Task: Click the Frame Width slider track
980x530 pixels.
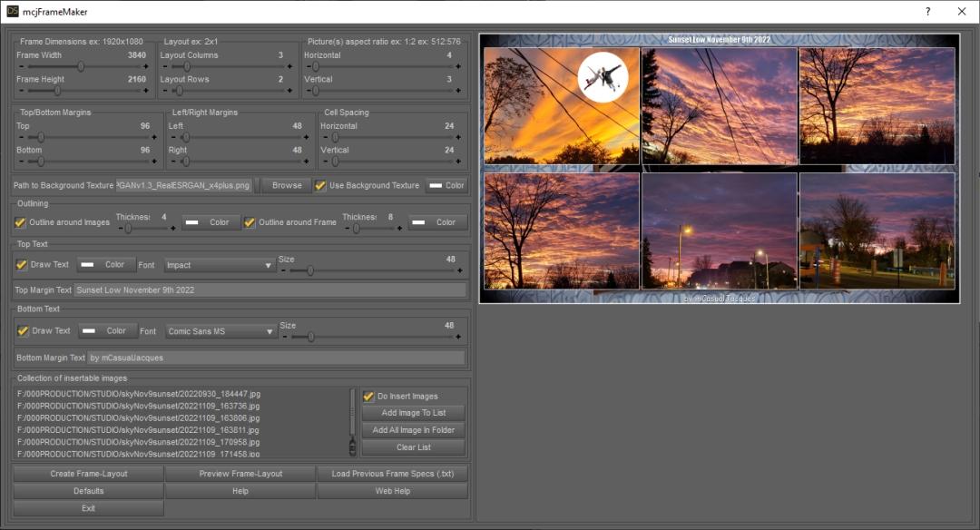Action: 83,66
